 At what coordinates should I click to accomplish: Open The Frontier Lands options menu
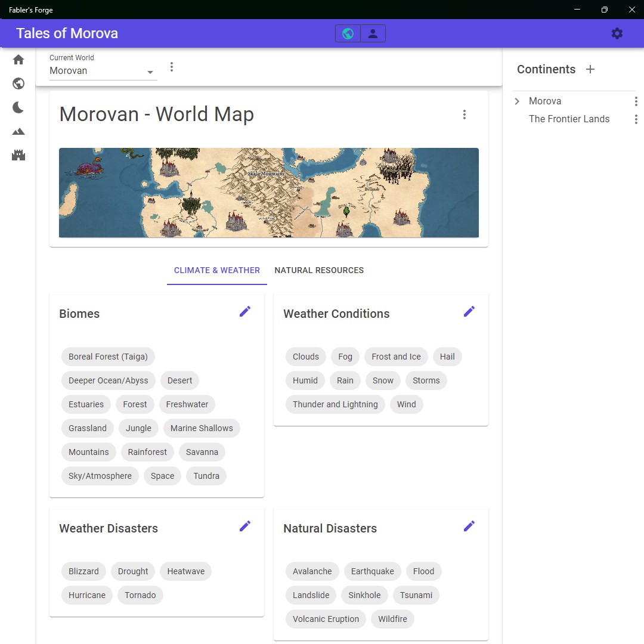(636, 119)
